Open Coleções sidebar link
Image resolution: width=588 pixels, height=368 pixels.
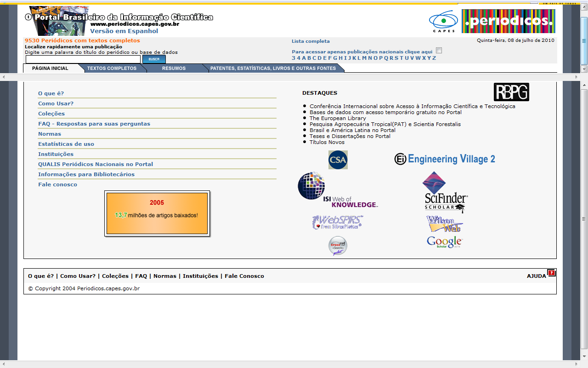click(x=51, y=114)
